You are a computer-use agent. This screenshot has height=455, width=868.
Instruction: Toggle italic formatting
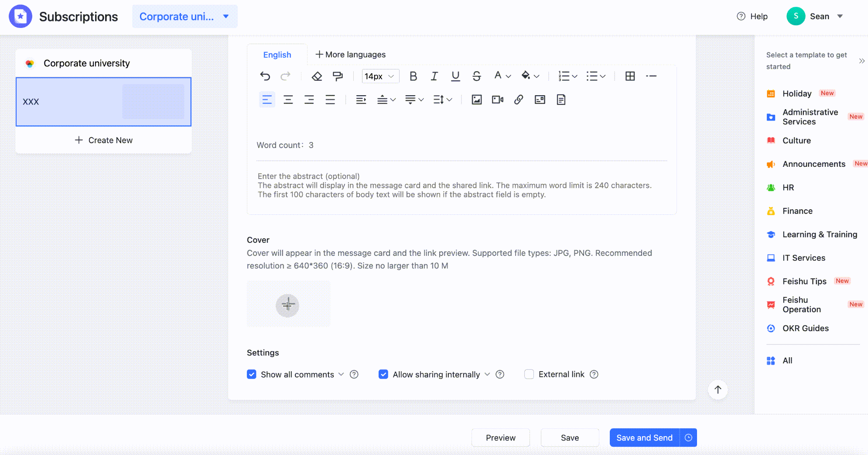point(434,76)
